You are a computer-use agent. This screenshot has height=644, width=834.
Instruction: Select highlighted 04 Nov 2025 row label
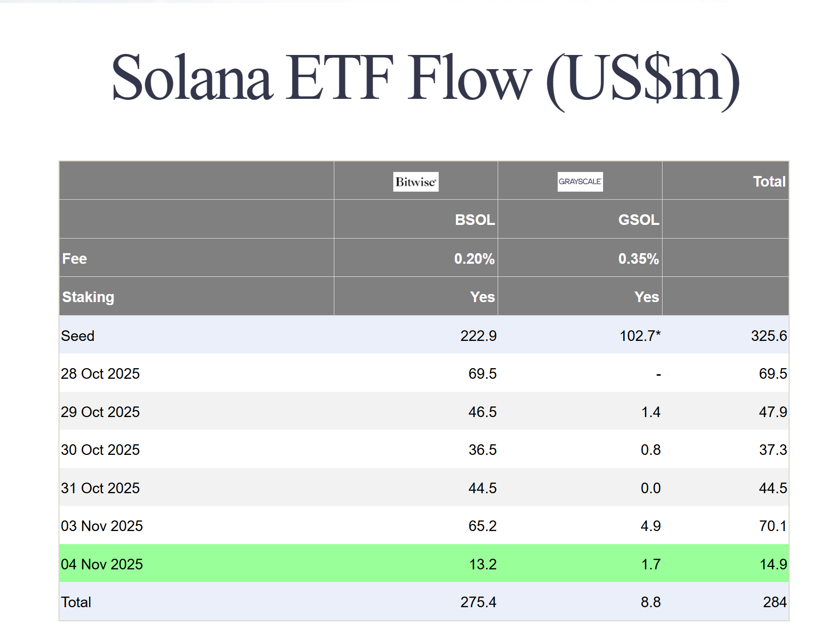click(102, 564)
